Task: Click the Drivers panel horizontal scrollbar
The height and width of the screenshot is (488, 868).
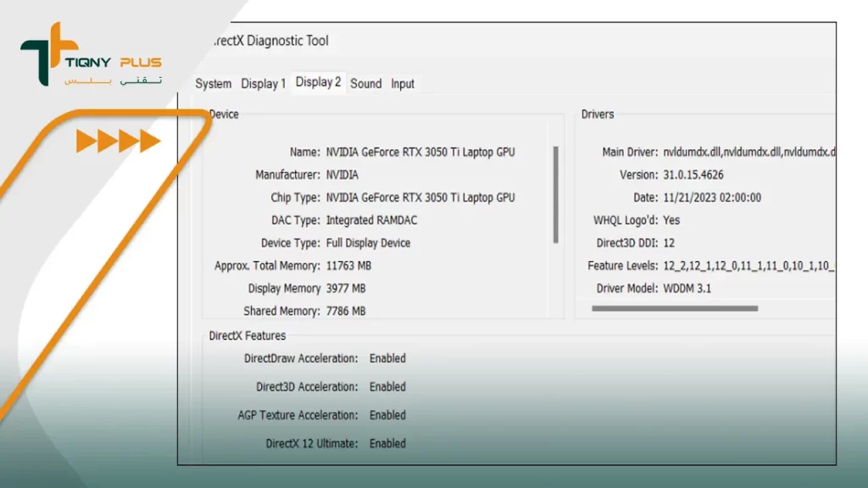Action: tap(674, 308)
